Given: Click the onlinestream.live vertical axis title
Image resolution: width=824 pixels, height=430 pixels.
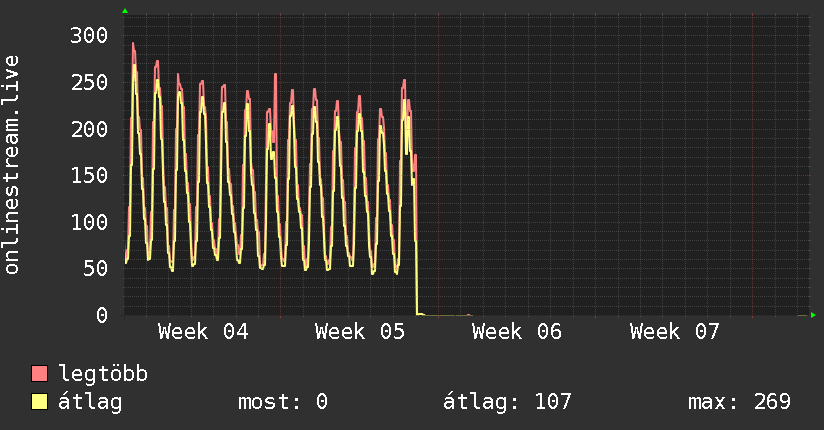Looking at the screenshot, I should coord(12,165).
